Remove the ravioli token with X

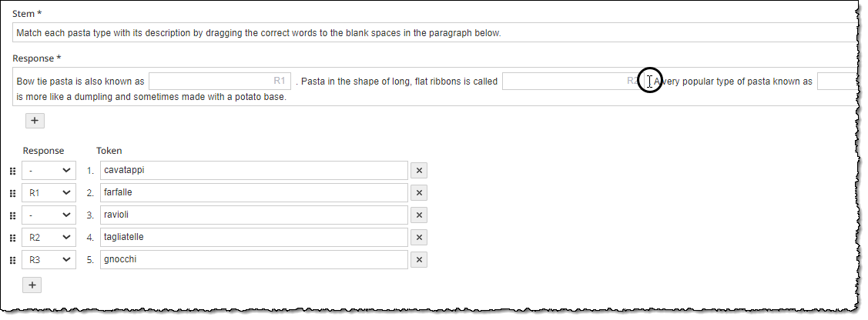pyautogui.click(x=419, y=215)
